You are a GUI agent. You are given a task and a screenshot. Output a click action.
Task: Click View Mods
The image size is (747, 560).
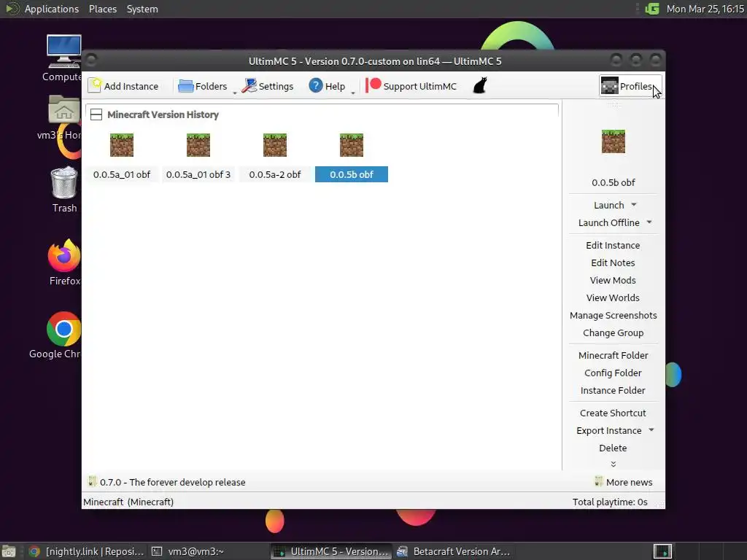613,281
